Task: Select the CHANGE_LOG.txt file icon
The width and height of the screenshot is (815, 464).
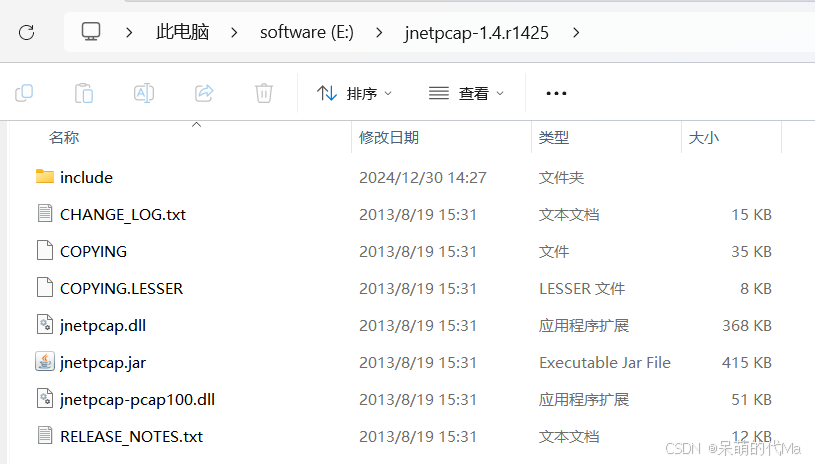Action: tap(45, 214)
